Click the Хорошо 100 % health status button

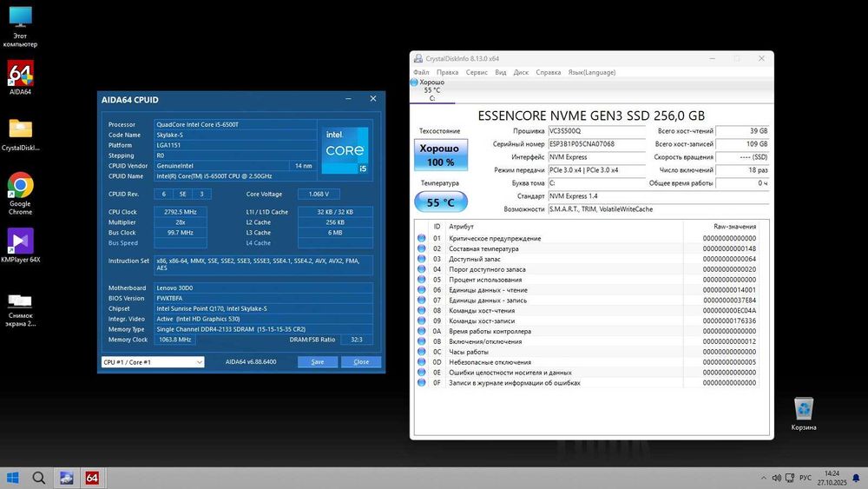click(x=441, y=155)
